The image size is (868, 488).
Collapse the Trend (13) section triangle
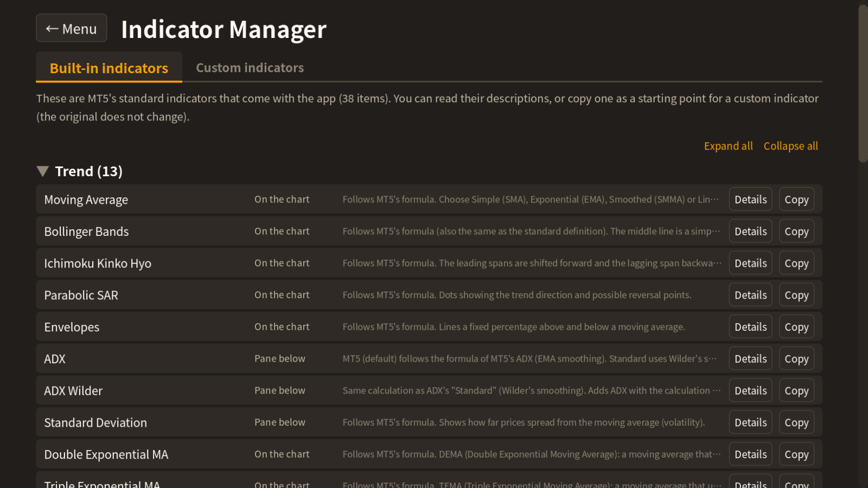click(43, 171)
